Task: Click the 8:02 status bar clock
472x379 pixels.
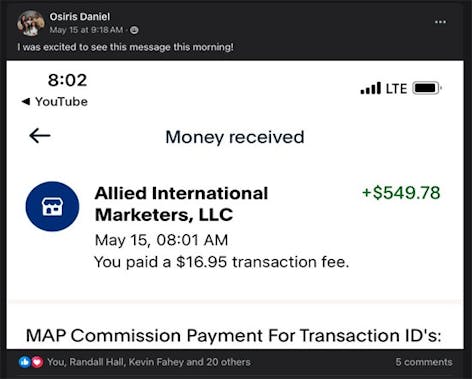Action: pos(67,80)
